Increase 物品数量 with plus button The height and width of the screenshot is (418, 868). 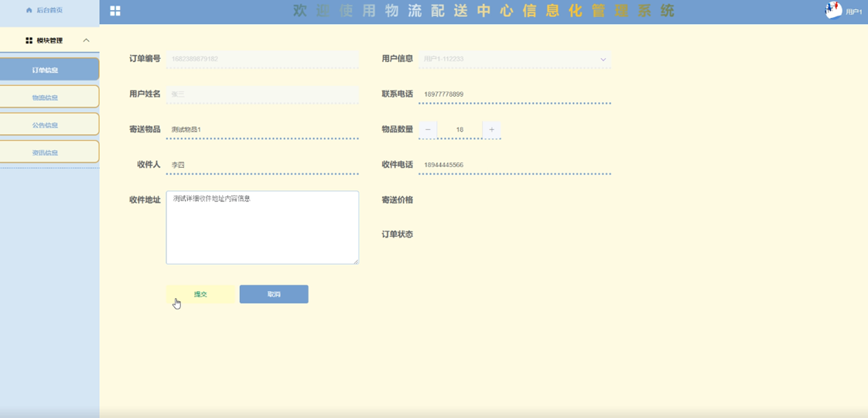click(491, 129)
